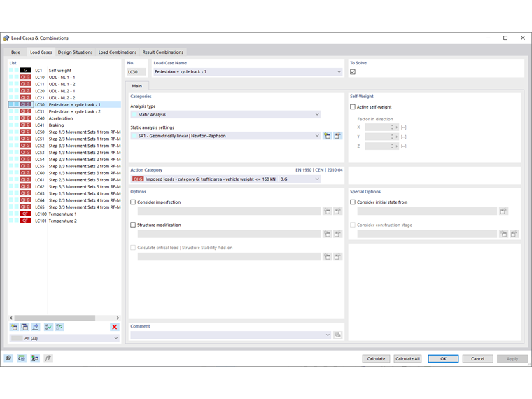Select LC101 Temperature 2 row

pos(64,220)
